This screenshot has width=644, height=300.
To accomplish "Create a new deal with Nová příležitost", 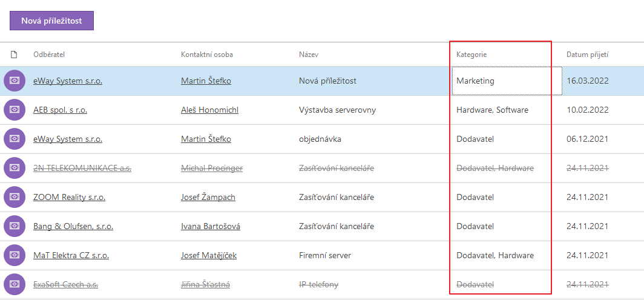I will click(52, 21).
